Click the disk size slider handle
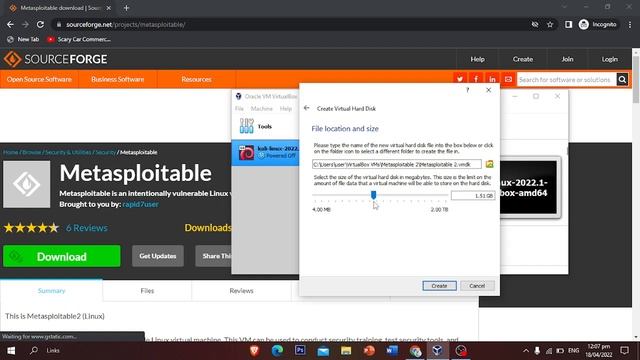Viewport: 640px width, 360px height. (373, 195)
